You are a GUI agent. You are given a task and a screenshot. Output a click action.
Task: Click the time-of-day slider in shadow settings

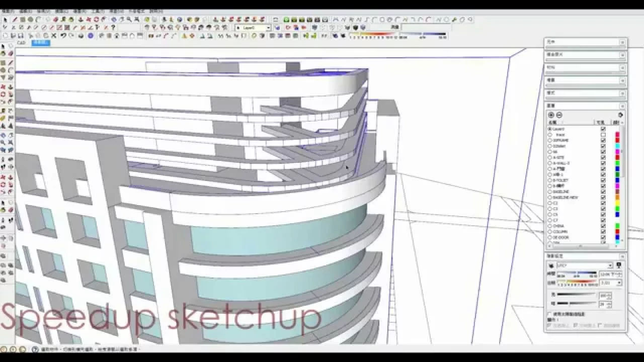coord(577,273)
